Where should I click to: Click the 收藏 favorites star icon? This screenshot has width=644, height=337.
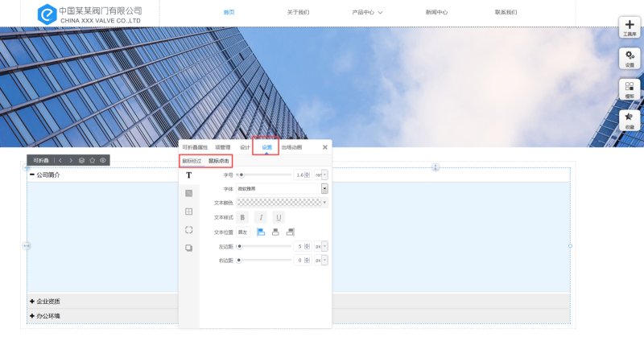[630, 120]
